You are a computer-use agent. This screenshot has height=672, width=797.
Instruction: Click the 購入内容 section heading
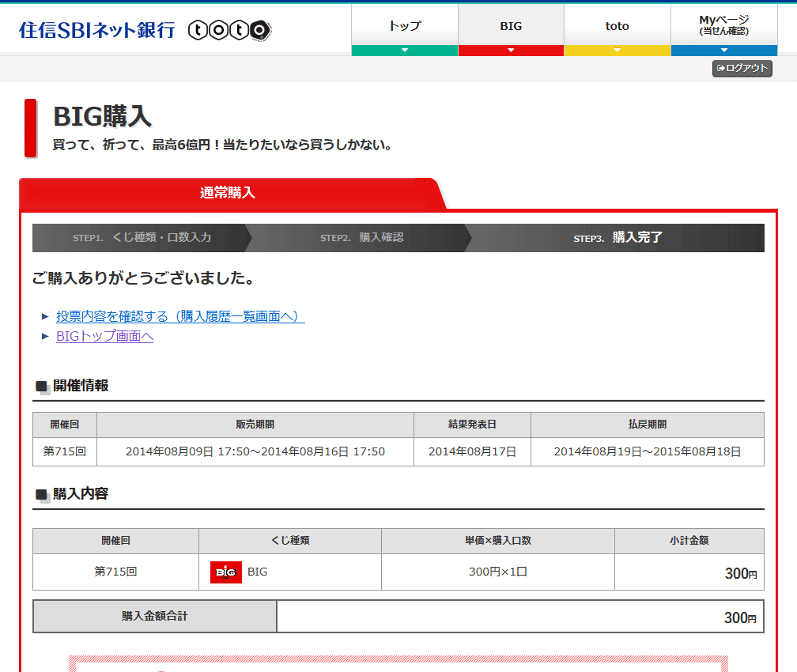[x=81, y=493]
